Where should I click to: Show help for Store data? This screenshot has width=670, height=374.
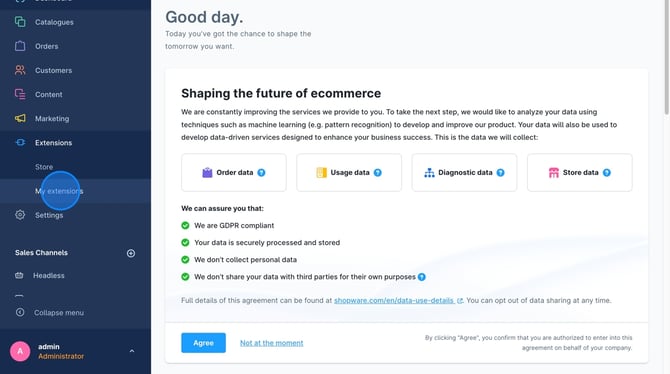pyautogui.click(x=607, y=173)
